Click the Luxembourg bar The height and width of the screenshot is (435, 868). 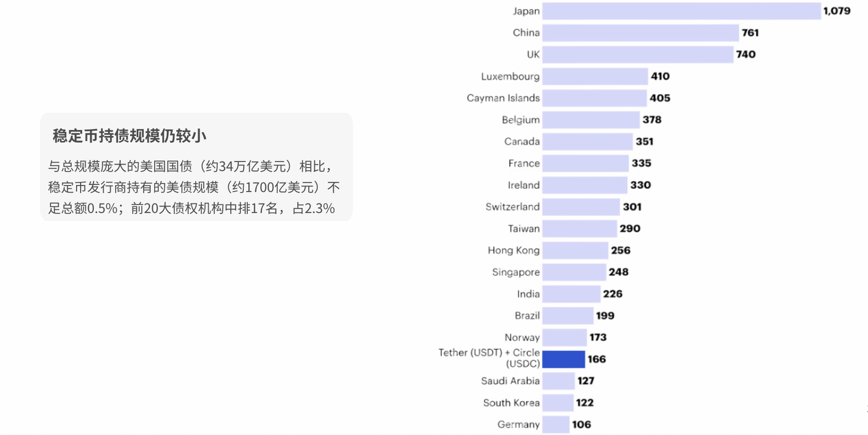594,76
